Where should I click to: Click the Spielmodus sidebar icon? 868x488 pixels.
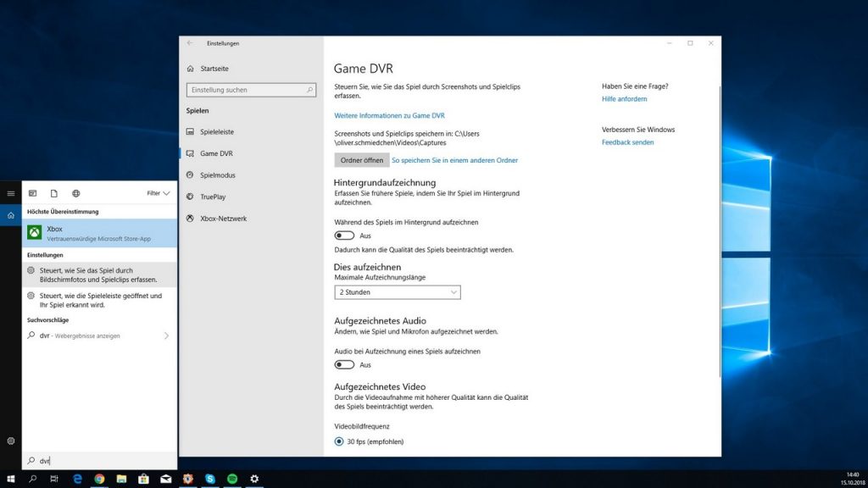coord(191,175)
